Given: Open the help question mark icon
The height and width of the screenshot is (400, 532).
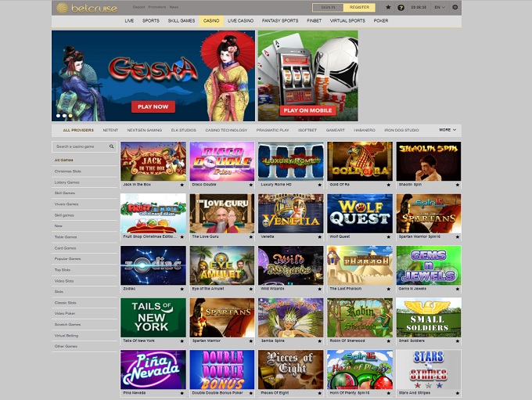Looking at the screenshot, I should click(x=401, y=7).
